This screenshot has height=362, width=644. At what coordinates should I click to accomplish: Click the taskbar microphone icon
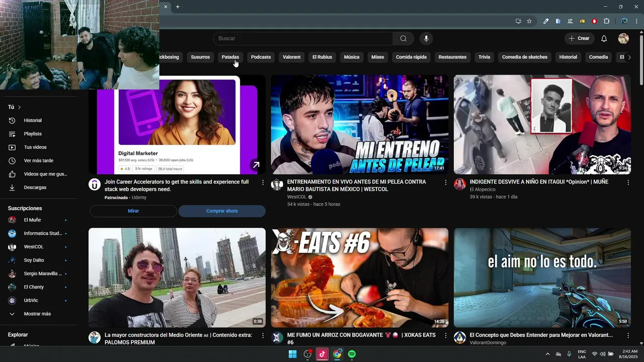click(569, 354)
